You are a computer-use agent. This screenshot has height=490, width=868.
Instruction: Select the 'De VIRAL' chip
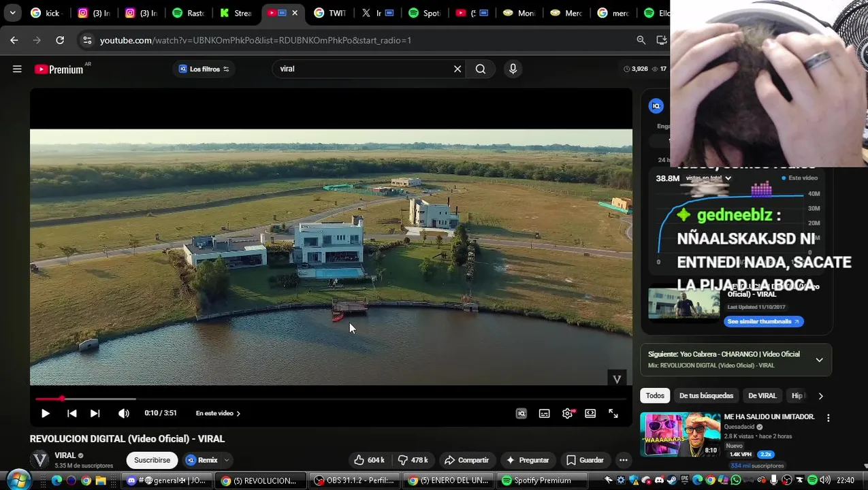click(762, 395)
